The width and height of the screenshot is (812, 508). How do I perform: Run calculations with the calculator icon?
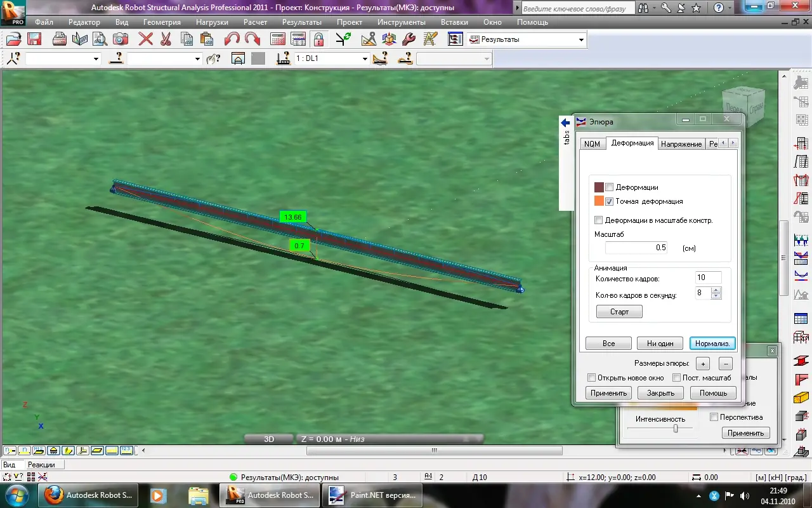[x=278, y=39]
